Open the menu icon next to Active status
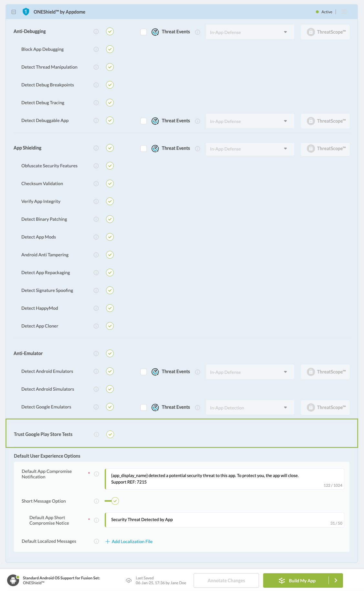Viewport: 364px width, 591px height. point(344,12)
